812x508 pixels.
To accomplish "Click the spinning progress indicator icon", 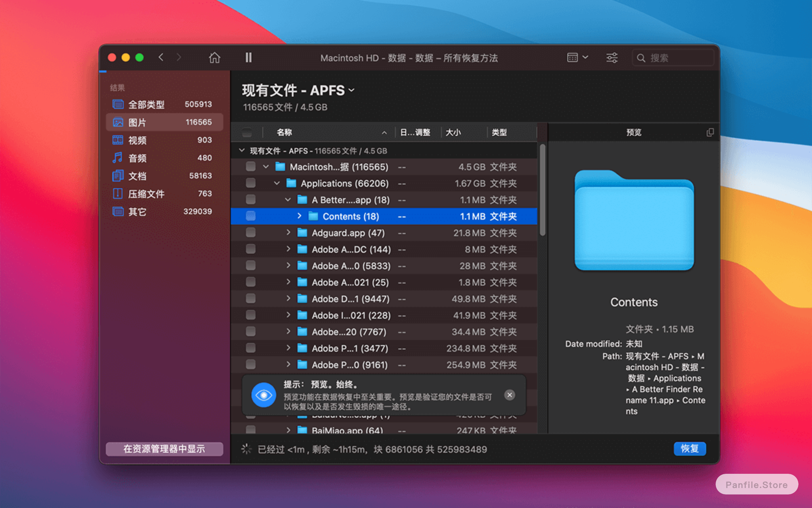I will coord(246,449).
